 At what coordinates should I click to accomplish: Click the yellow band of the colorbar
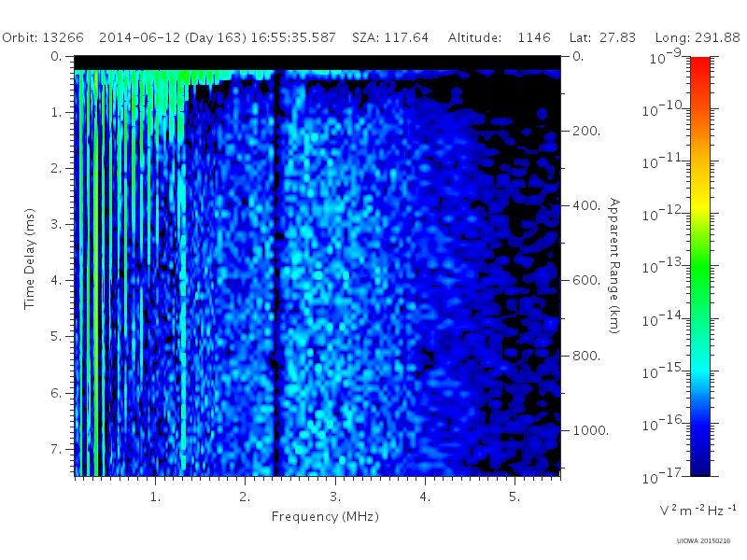click(699, 204)
